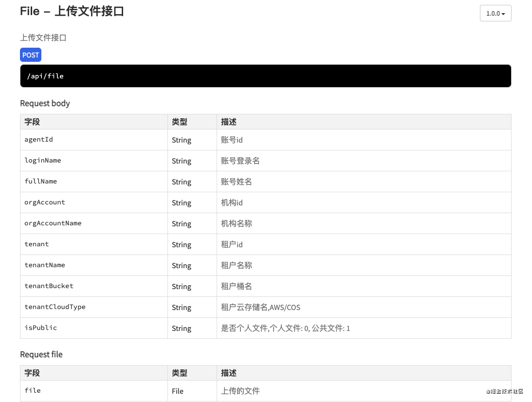Select the agentId field row
The width and height of the screenshot is (532, 402).
click(x=38, y=140)
